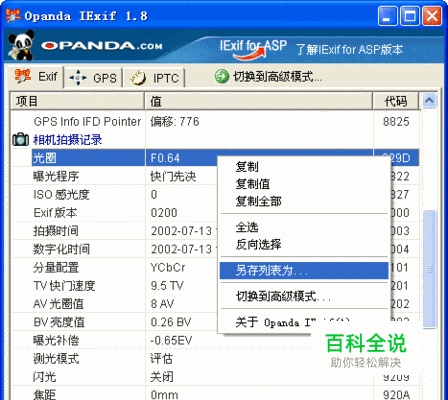Maximize the Opanda IExif window
Screen dimensions: 448x400
click(x=410, y=16)
